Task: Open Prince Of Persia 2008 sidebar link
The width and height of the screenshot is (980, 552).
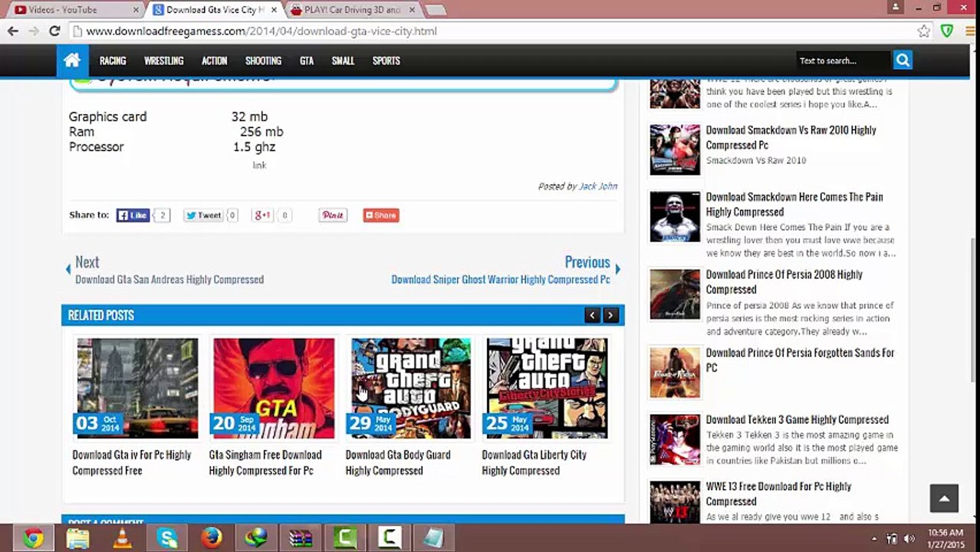Action: coord(784,281)
